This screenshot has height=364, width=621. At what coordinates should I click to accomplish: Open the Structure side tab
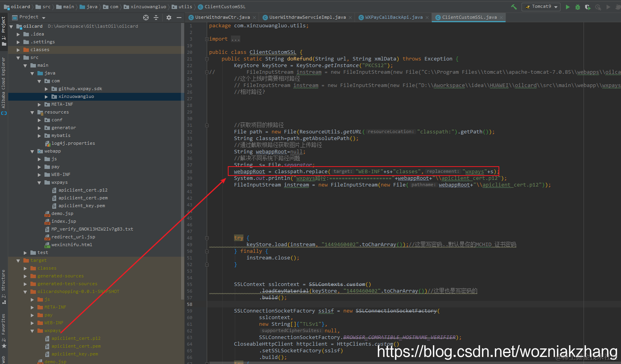click(4, 286)
